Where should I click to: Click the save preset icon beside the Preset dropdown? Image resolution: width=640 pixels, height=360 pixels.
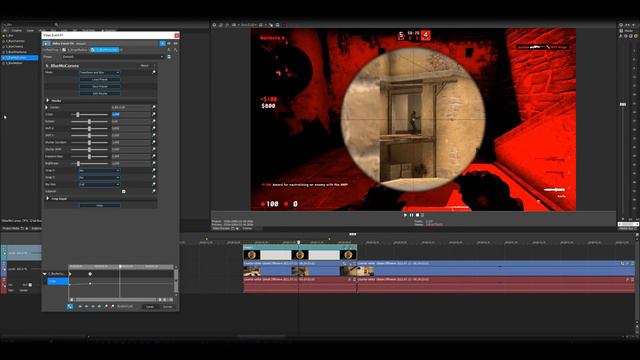click(169, 57)
